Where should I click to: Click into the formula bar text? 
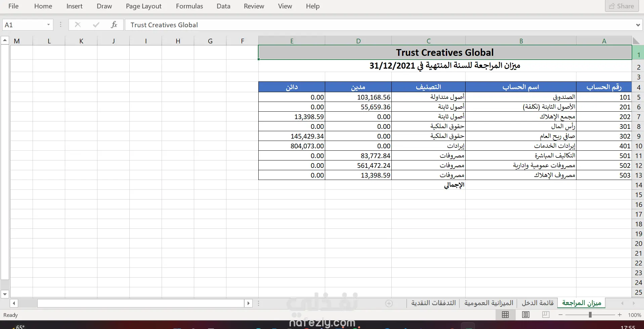tap(380, 25)
